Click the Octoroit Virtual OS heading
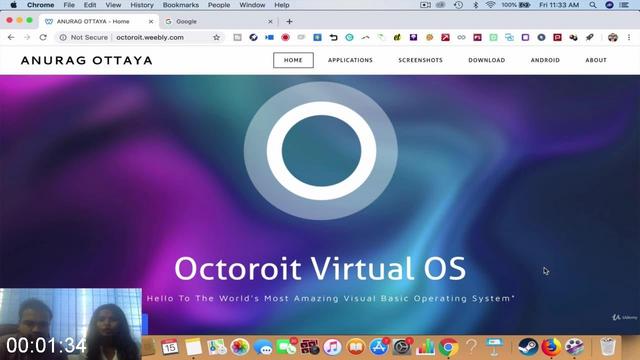Image resolution: width=640 pixels, height=360 pixels. [x=320, y=269]
